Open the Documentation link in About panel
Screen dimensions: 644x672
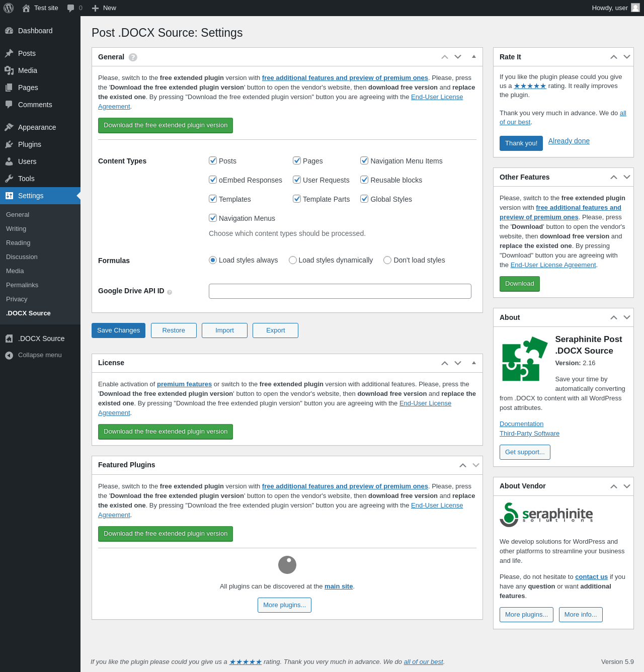(521, 424)
